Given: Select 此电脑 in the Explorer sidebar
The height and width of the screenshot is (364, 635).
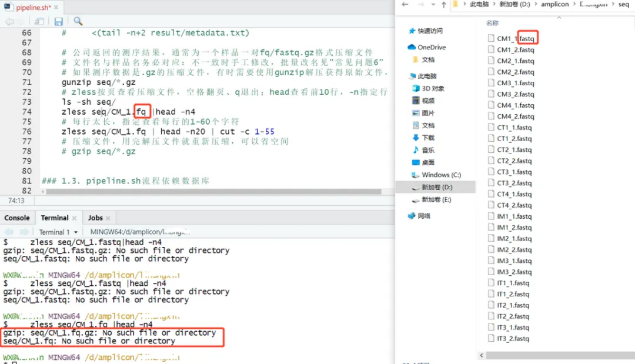Looking at the screenshot, I should point(422,76).
